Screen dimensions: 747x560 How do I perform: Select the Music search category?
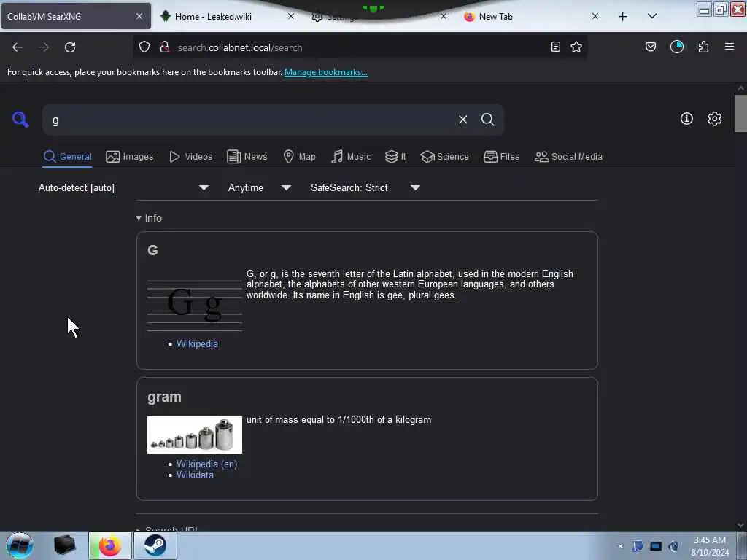pos(351,157)
